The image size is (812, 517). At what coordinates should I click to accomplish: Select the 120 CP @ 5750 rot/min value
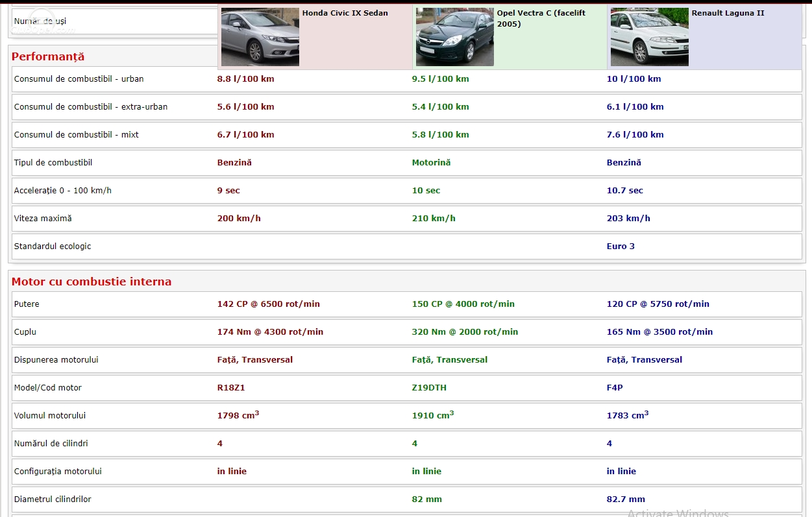point(658,304)
